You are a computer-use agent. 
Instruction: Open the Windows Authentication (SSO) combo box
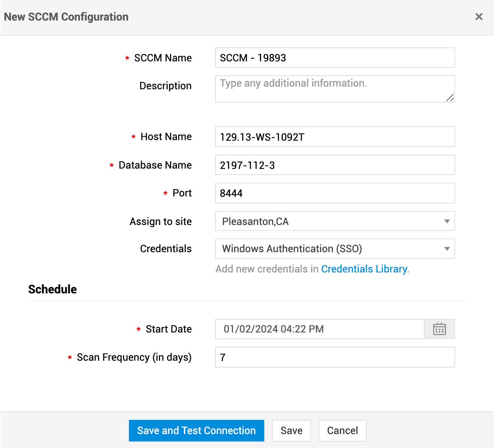pos(329,249)
